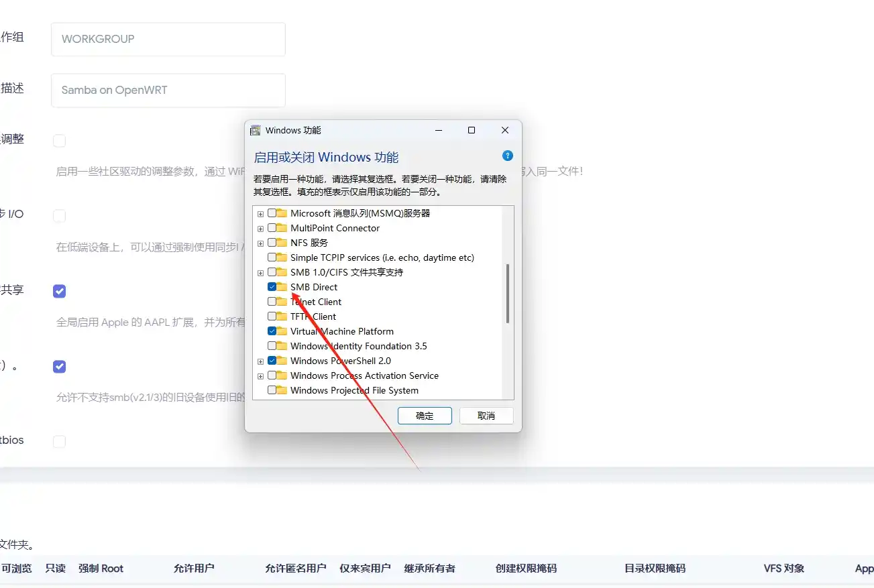Check Windows Projected File System checkbox
The image size is (874, 588).
point(272,390)
